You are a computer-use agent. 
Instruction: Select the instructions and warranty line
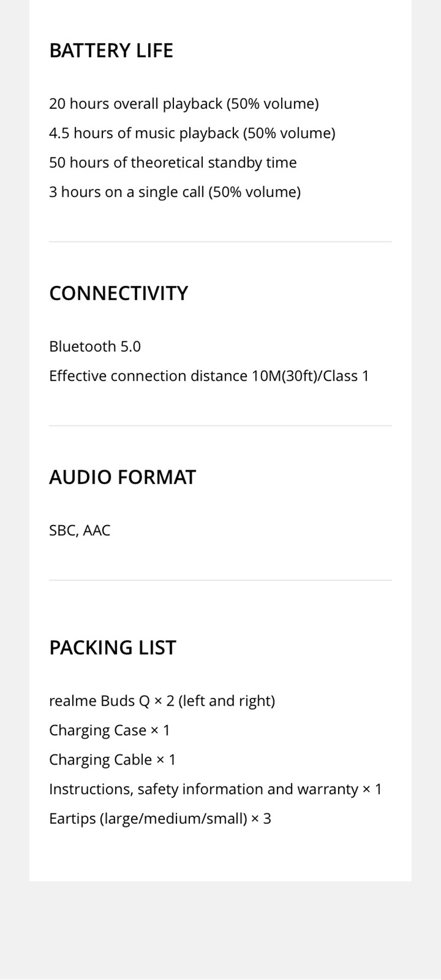[215, 789]
